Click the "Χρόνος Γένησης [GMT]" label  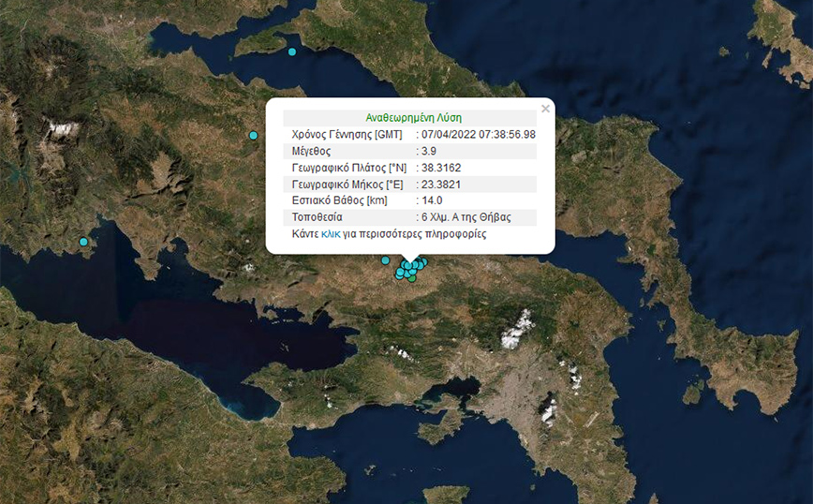(347, 135)
